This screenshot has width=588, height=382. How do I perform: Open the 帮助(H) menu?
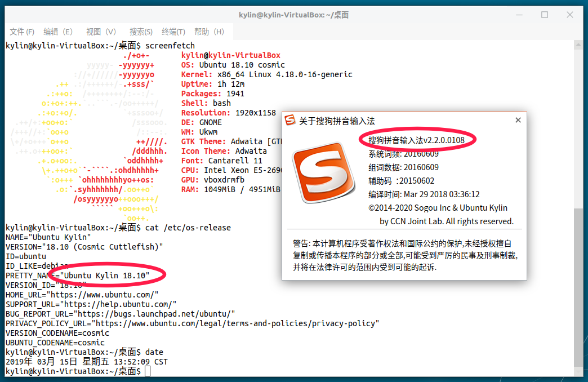[209, 32]
